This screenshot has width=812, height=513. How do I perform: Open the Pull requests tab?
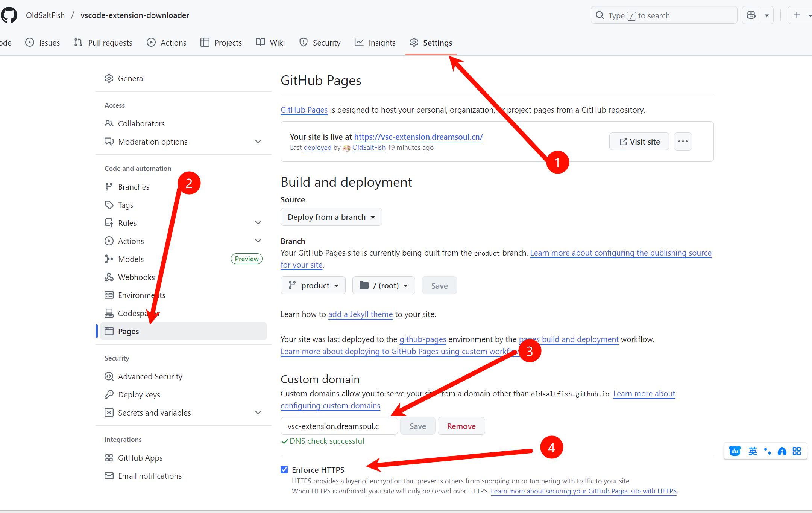pos(103,43)
